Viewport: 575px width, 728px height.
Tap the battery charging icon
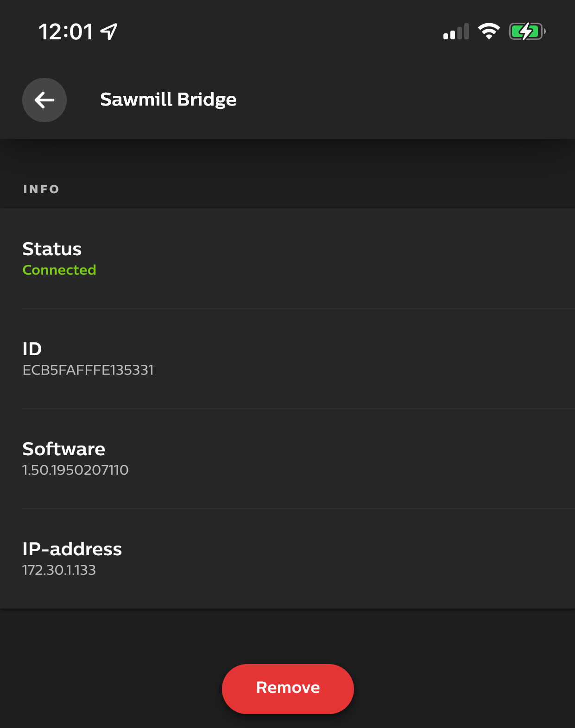[527, 31]
